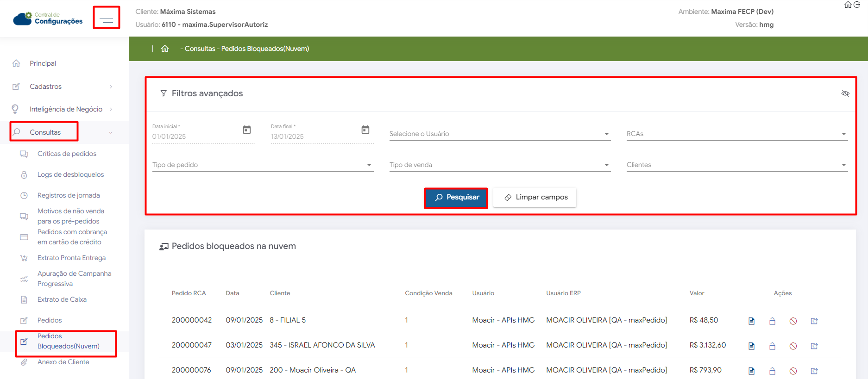View details document icon for order 200000042

click(751, 321)
